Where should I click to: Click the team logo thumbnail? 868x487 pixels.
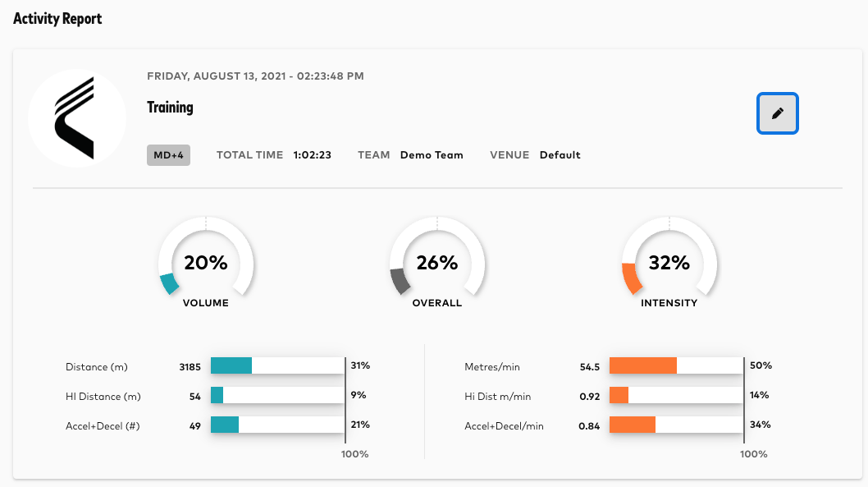(77, 118)
